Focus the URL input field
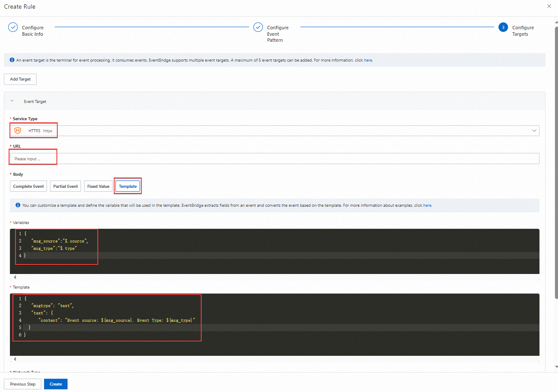 click(274, 159)
